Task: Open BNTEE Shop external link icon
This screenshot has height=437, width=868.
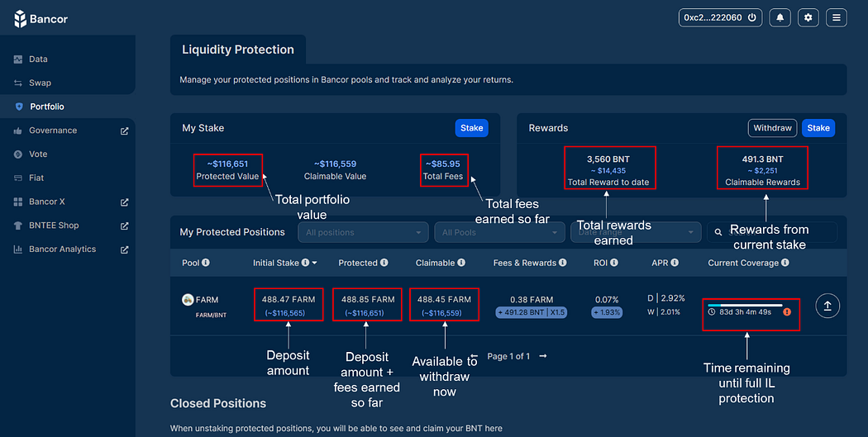Action: pyautogui.click(x=125, y=226)
